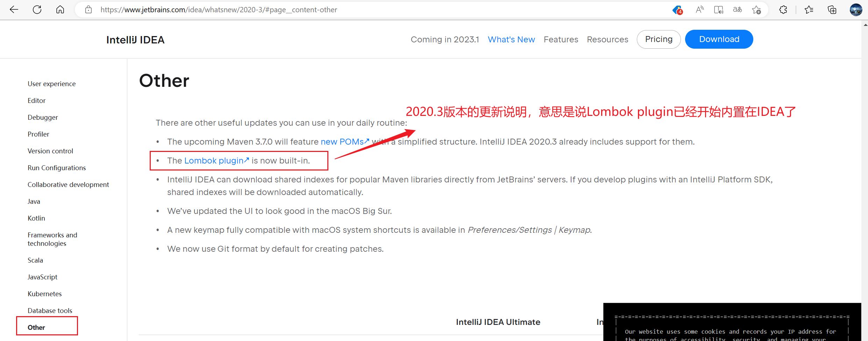
Task: Jump to Profiler section
Action: [x=38, y=134]
